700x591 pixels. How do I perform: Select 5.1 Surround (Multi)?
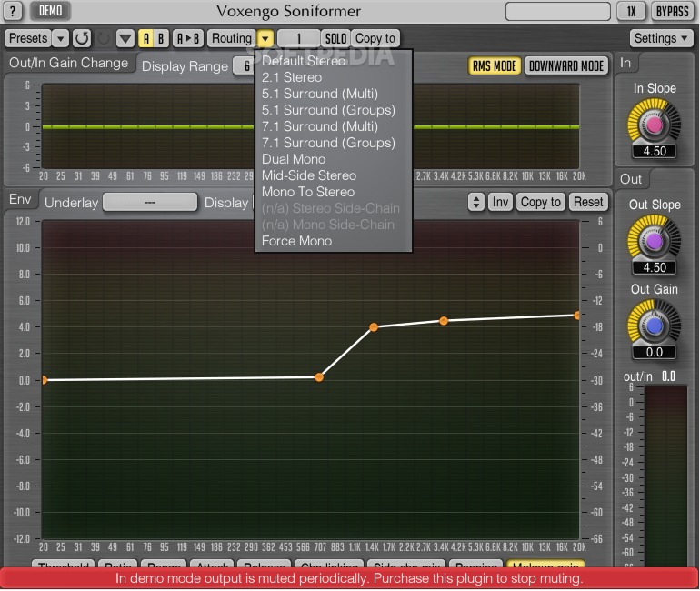(x=333, y=94)
